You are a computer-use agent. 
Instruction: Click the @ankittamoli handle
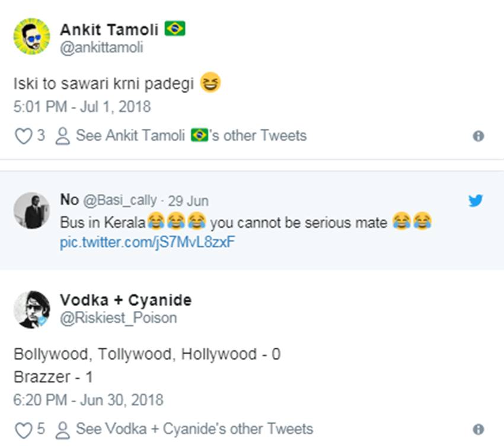click(101, 47)
